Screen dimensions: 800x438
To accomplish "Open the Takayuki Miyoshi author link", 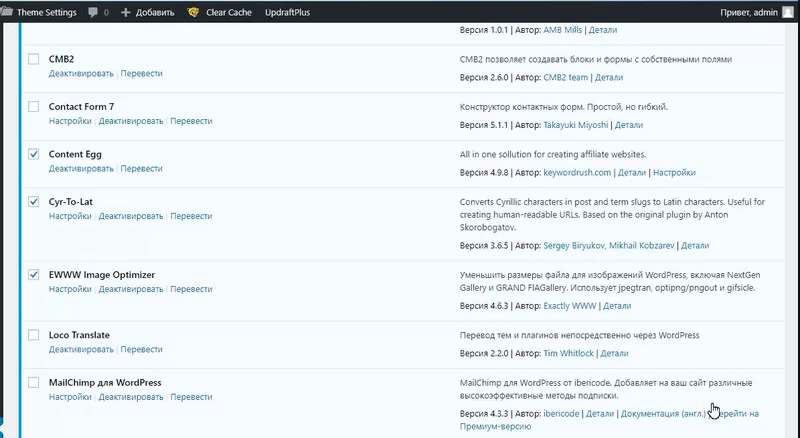I will 576,125.
